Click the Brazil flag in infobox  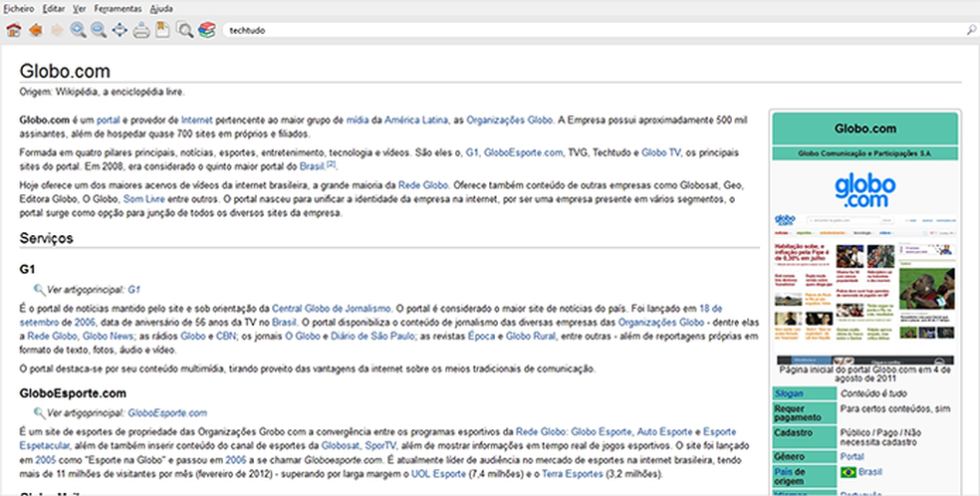[x=849, y=472]
